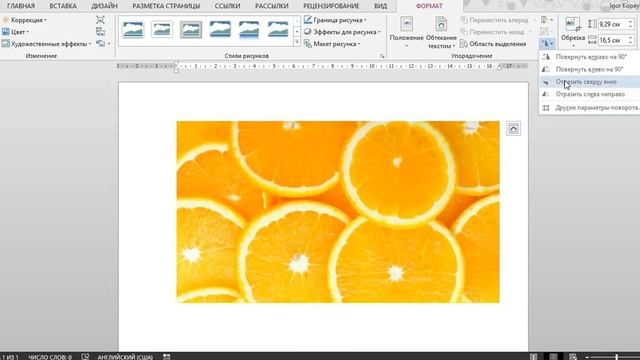Switch to the ВИД tab
This screenshot has width=640, height=360.
(x=380, y=6)
